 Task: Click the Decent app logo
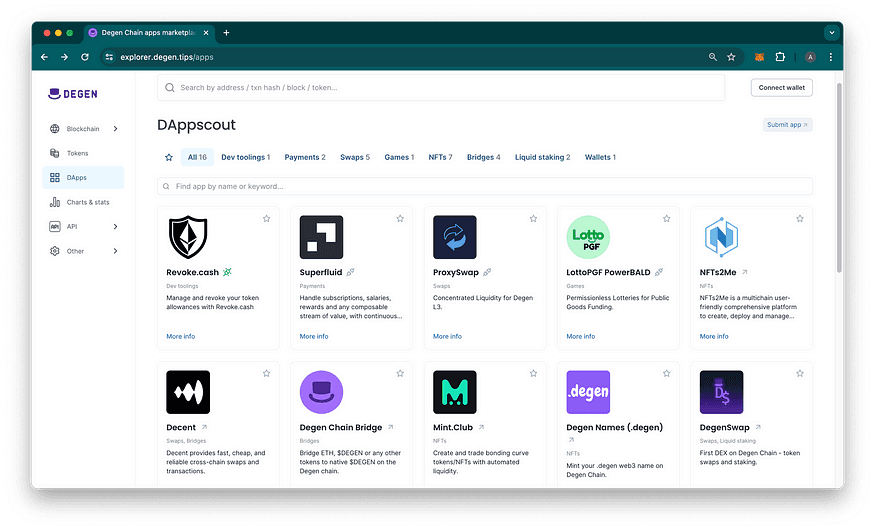[x=188, y=392]
